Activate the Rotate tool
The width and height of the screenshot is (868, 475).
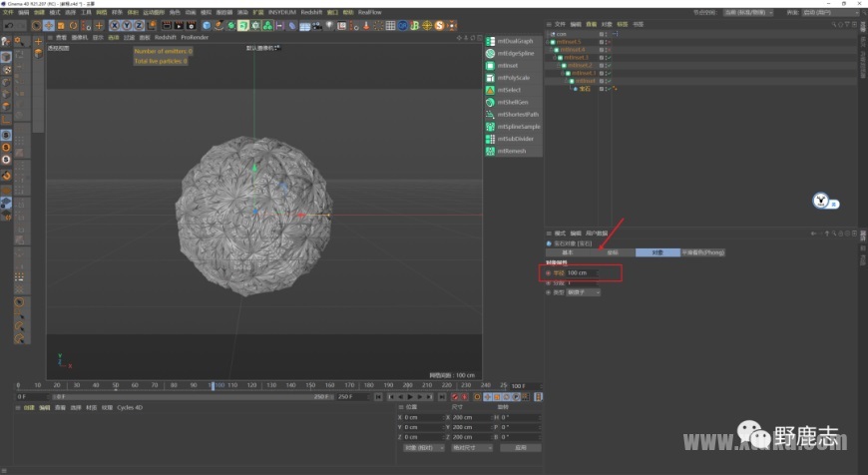tap(73, 26)
